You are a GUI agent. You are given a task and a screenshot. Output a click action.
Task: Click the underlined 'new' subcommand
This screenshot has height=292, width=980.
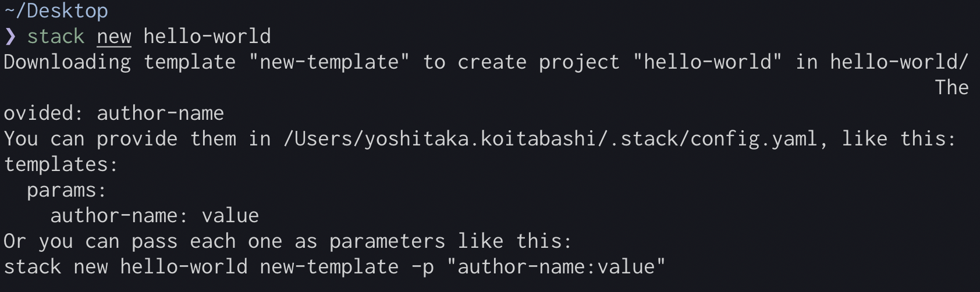click(x=114, y=37)
